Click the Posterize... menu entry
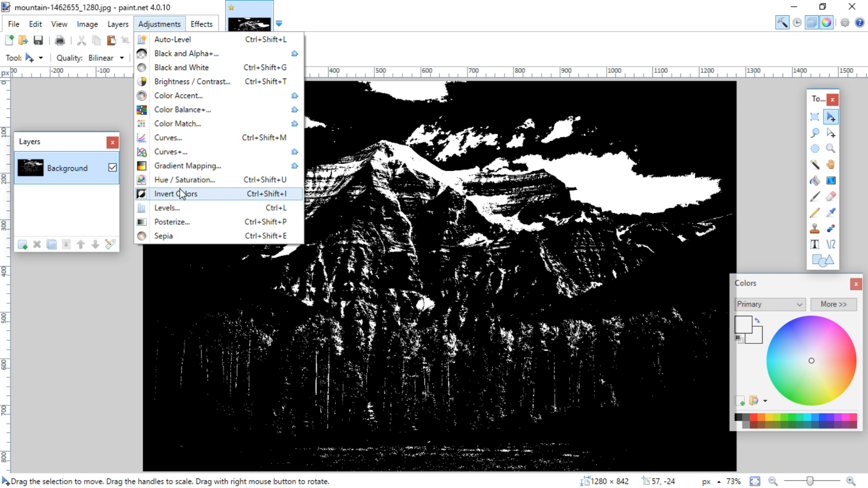This screenshot has width=868, height=488. coord(172,222)
